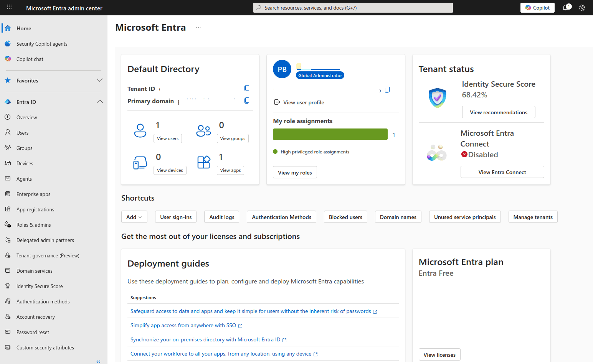Click the Home icon in sidebar
Screen dimensions: 593x364
point(8,28)
